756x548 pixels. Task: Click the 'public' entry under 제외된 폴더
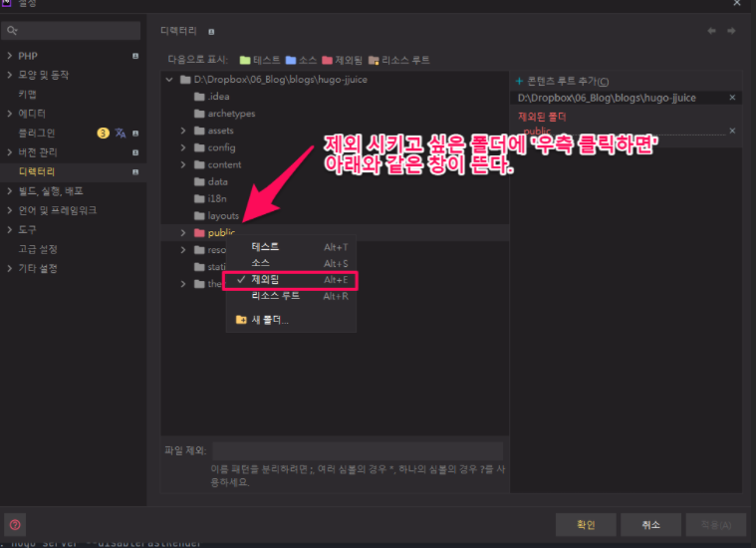537,131
